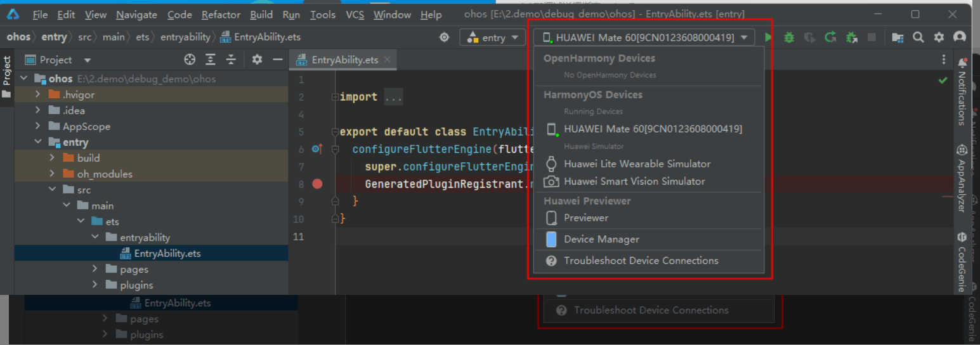Viewport: 980px width, 345px height.
Task: Hide the Project panel with minus icon
Action: pos(277,60)
